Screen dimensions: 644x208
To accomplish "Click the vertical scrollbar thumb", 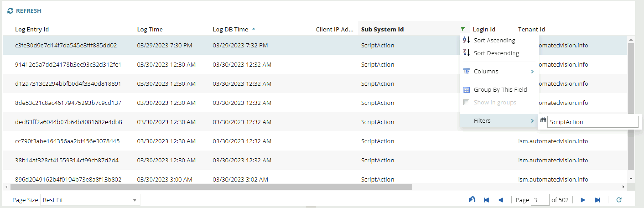I will click(x=631, y=106).
